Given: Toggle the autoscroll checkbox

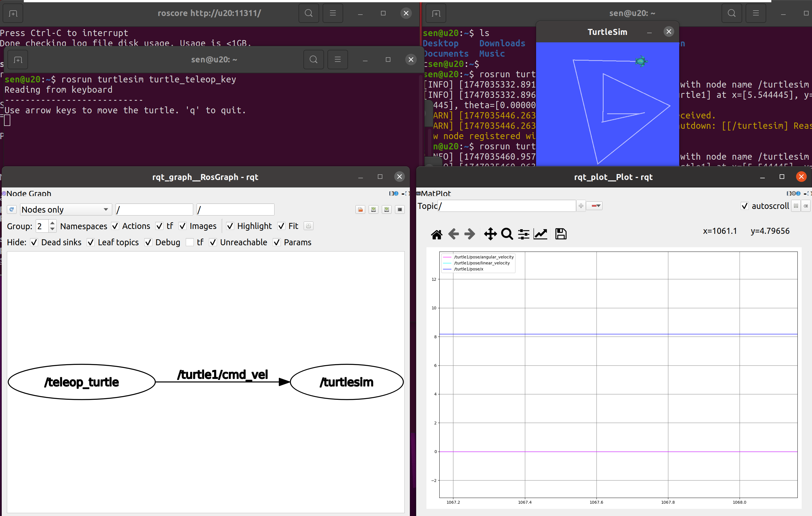Looking at the screenshot, I should point(744,206).
